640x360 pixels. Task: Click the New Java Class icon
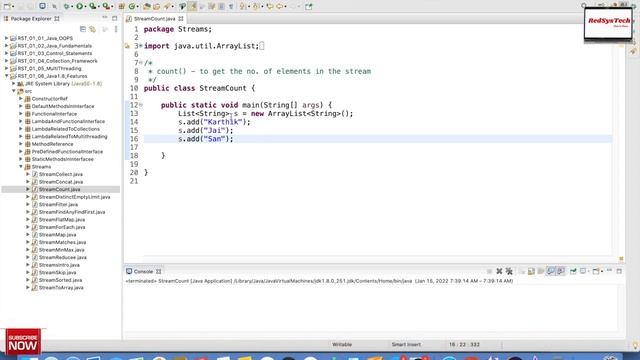(x=132, y=6)
